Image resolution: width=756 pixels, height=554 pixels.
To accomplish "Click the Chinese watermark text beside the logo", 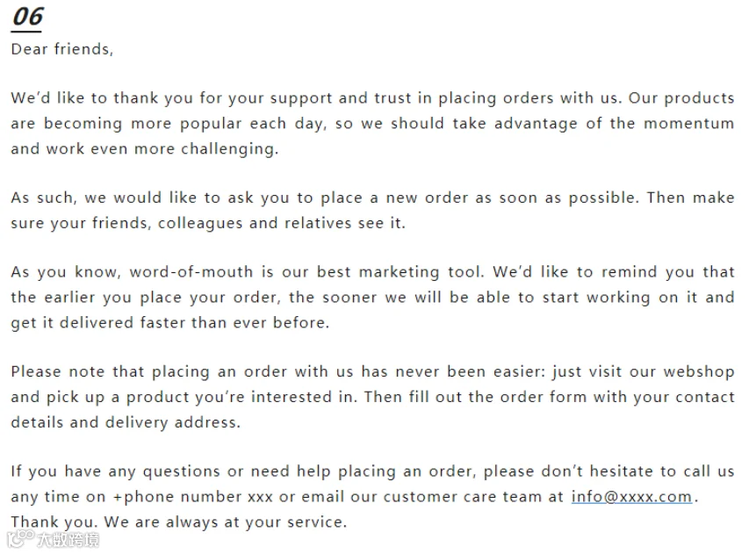I will (x=68, y=540).
